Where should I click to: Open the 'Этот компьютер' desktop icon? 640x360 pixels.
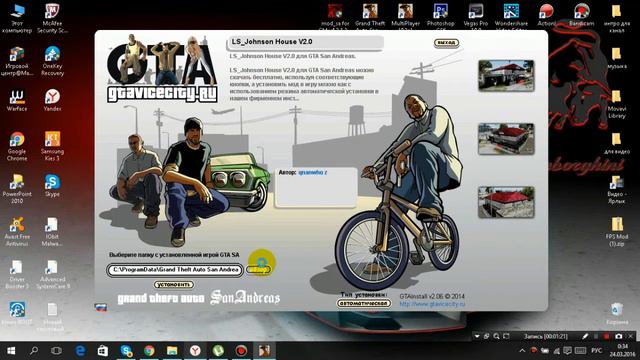point(17,18)
